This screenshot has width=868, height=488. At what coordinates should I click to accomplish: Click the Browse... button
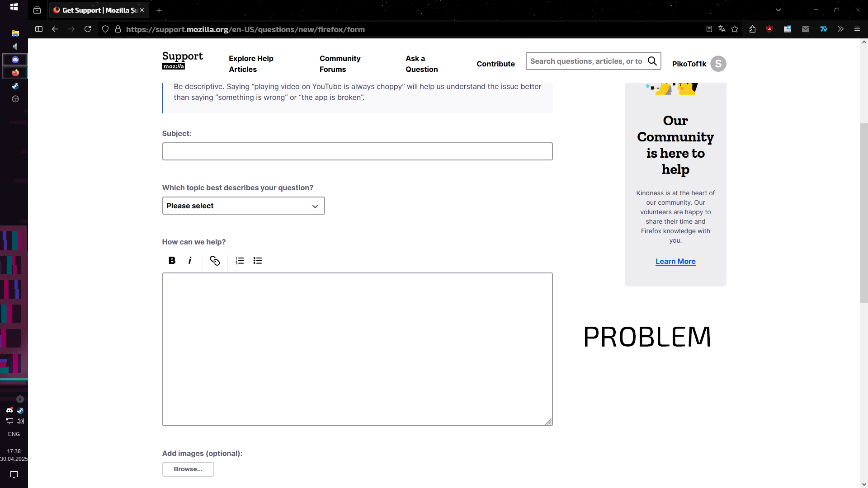(x=188, y=469)
